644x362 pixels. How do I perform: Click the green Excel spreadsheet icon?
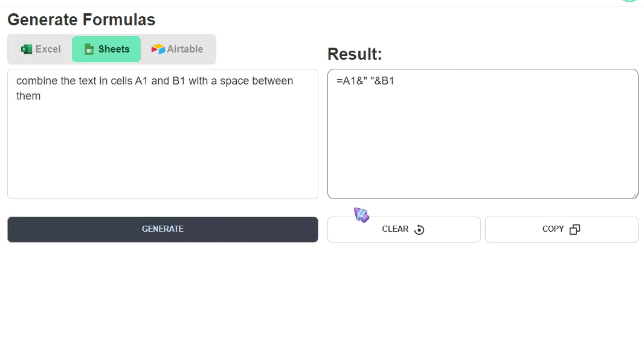27,49
